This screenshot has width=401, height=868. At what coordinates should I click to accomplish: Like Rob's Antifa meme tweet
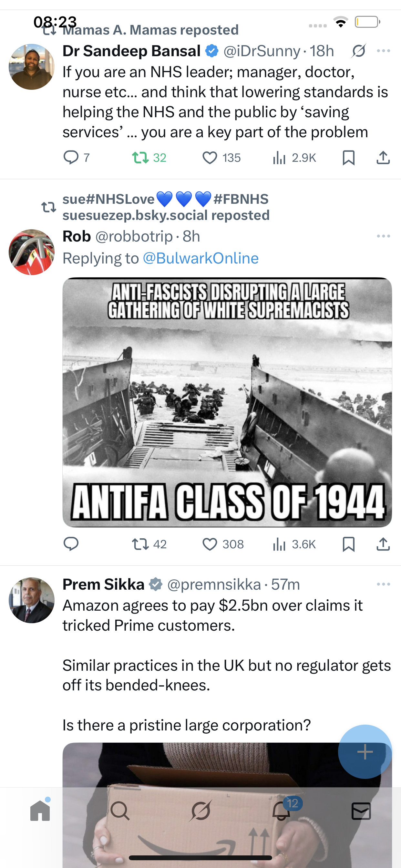(210, 544)
